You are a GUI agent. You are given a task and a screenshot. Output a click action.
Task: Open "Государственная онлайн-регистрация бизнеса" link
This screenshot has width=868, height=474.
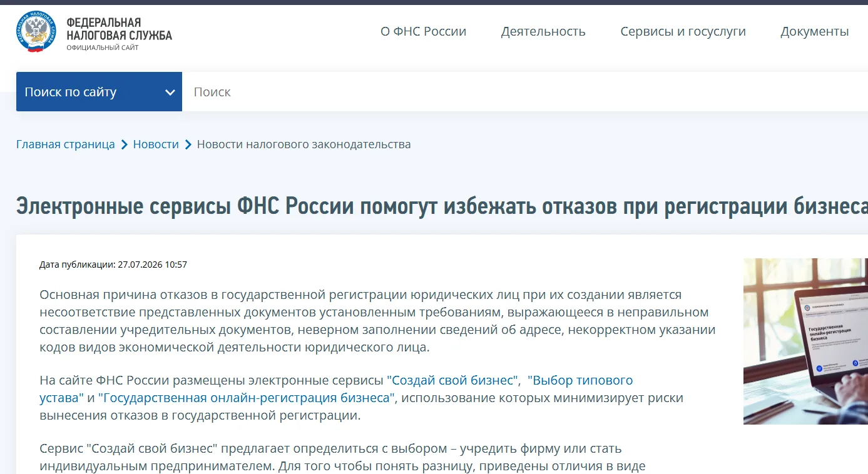247,398
